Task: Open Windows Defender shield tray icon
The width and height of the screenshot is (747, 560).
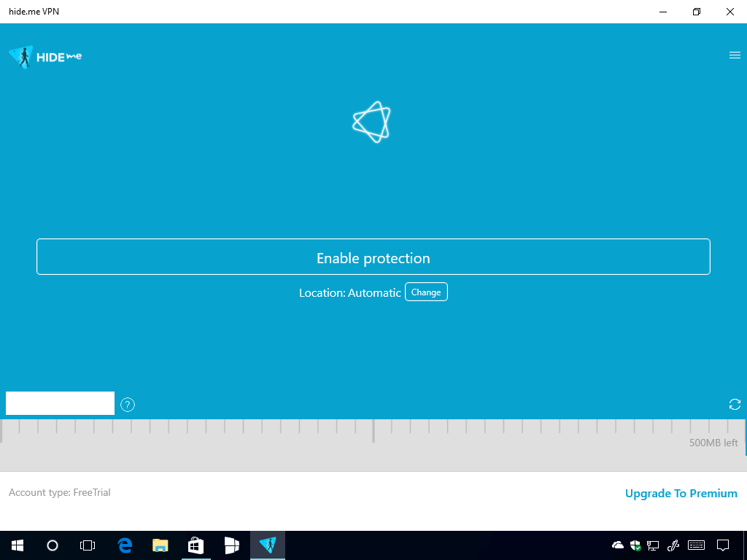Action: pos(635,545)
